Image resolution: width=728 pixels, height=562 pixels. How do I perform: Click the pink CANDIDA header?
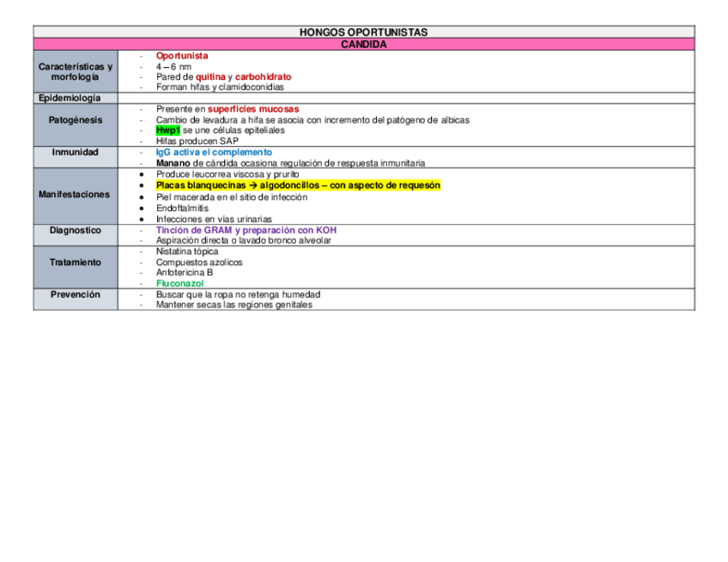tap(363, 44)
